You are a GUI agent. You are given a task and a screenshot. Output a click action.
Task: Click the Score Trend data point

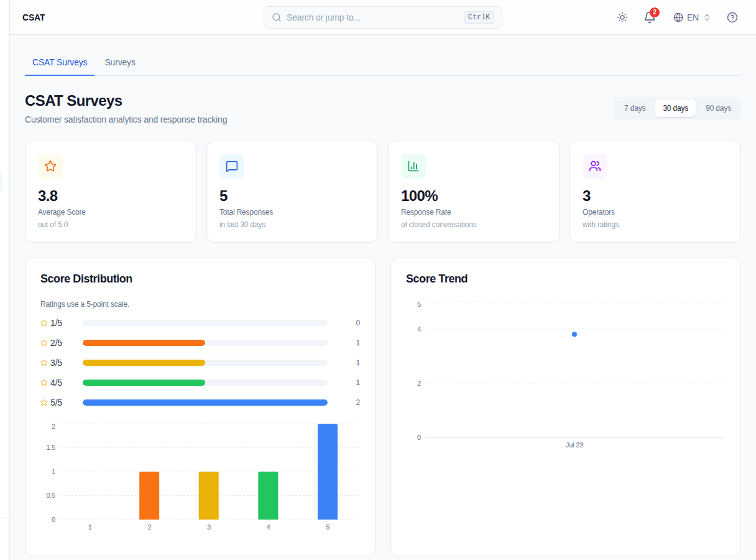574,334
